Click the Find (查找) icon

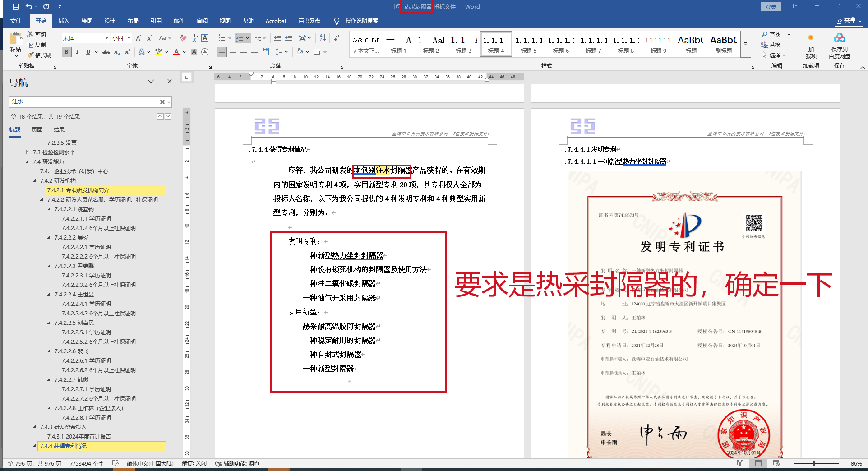point(771,34)
